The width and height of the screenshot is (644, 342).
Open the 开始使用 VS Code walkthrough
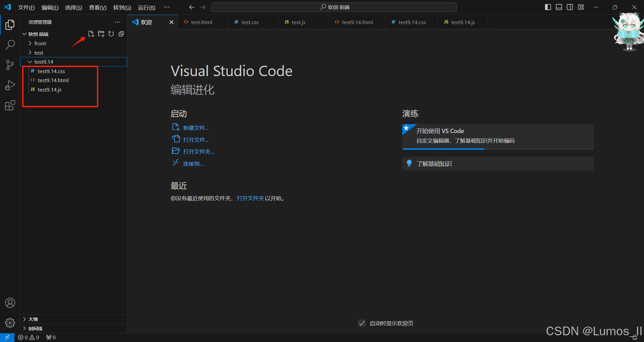click(498, 137)
